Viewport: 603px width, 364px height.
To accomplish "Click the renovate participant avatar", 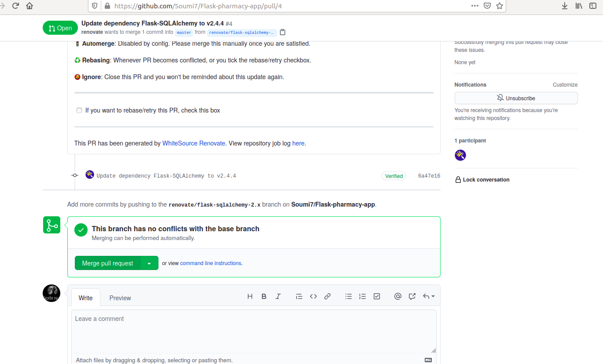I will 460,155.
